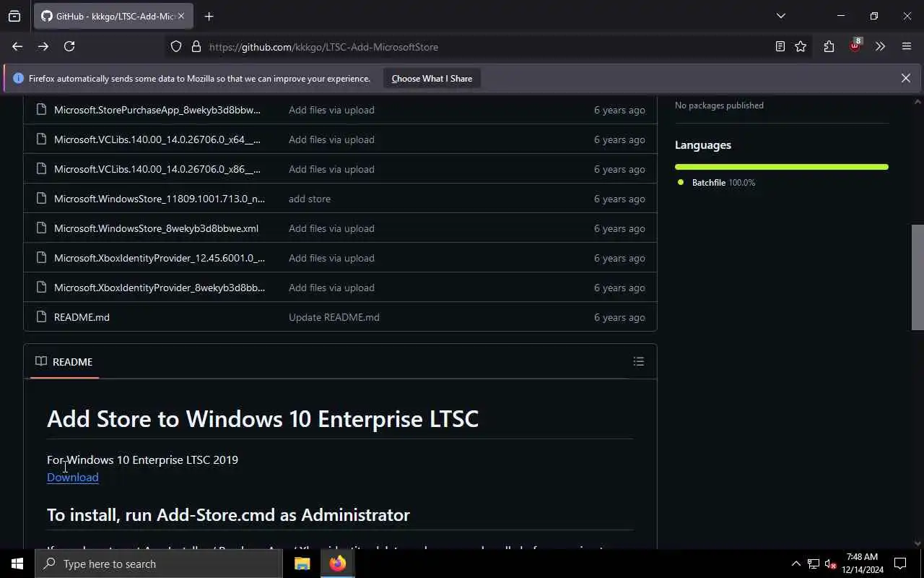
Task: Show more toolbar tools chevron
Action: tap(880, 47)
